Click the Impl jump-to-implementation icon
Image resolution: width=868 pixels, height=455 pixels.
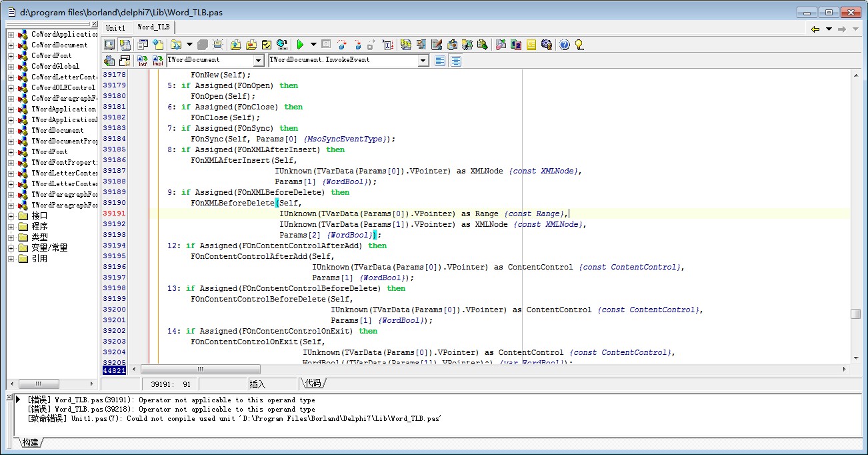coord(157,61)
